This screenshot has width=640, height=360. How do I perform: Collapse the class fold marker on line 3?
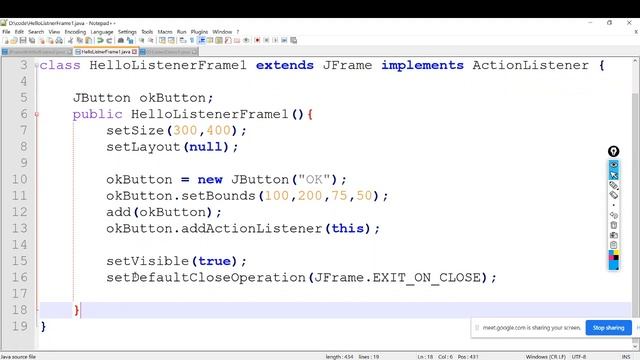click(37, 65)
